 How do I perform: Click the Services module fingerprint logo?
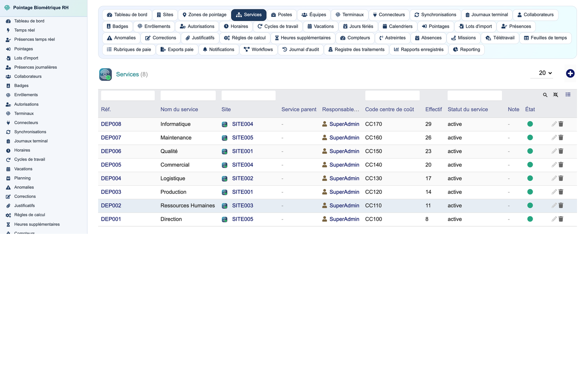tap(105, 74)
